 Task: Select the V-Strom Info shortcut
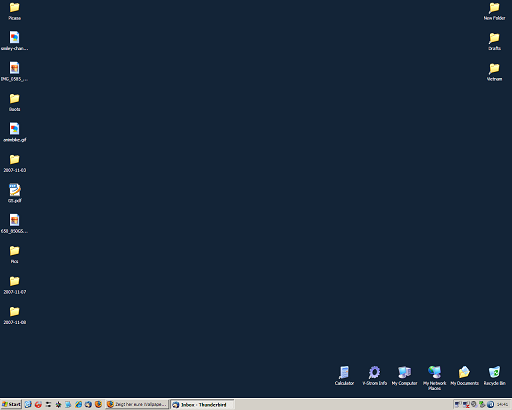[374, 376]
